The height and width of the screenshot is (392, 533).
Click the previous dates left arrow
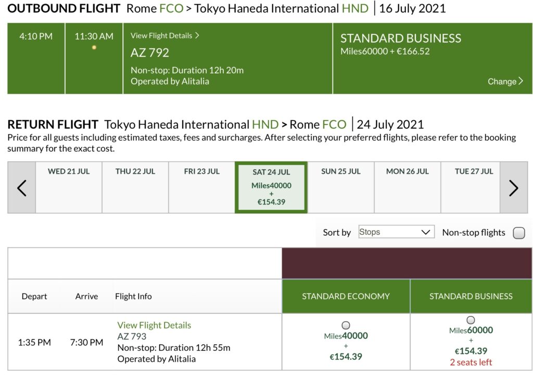click(x=21, y=188)
